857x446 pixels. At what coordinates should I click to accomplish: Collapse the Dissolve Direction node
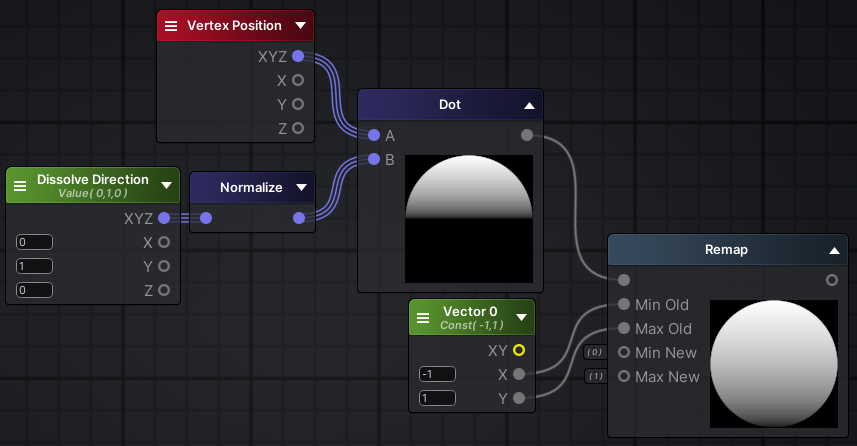tap(166, 185)
